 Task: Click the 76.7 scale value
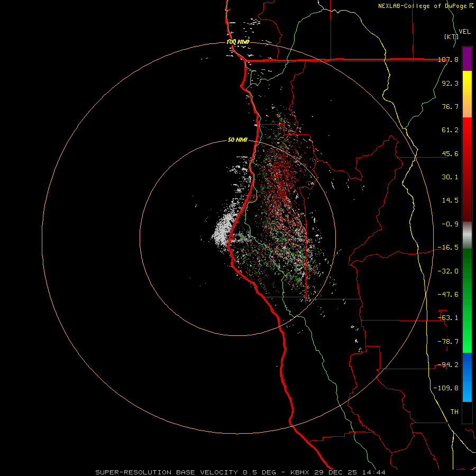(x=450, y=106)
